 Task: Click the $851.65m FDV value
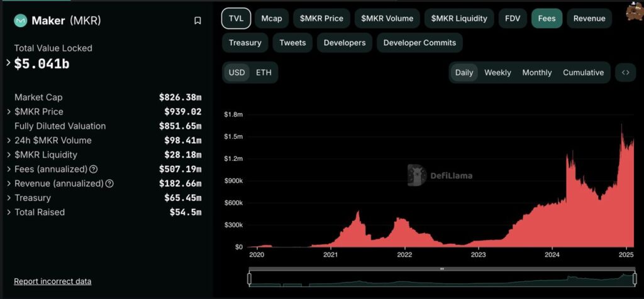[x=180, y=126]
